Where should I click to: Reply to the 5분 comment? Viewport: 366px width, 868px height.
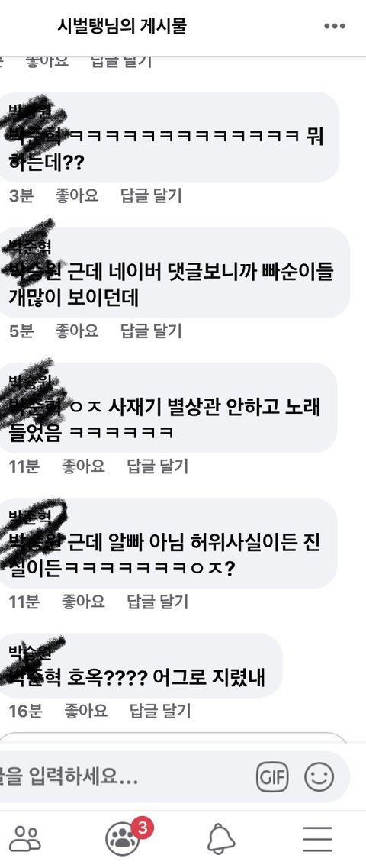pos(151,331)
